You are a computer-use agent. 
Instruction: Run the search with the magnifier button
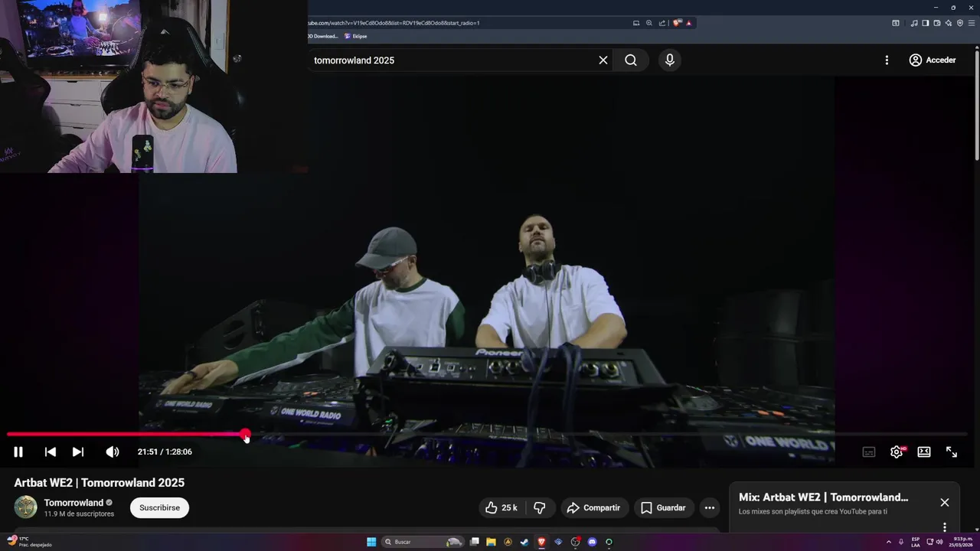click(x=631, y=60)
